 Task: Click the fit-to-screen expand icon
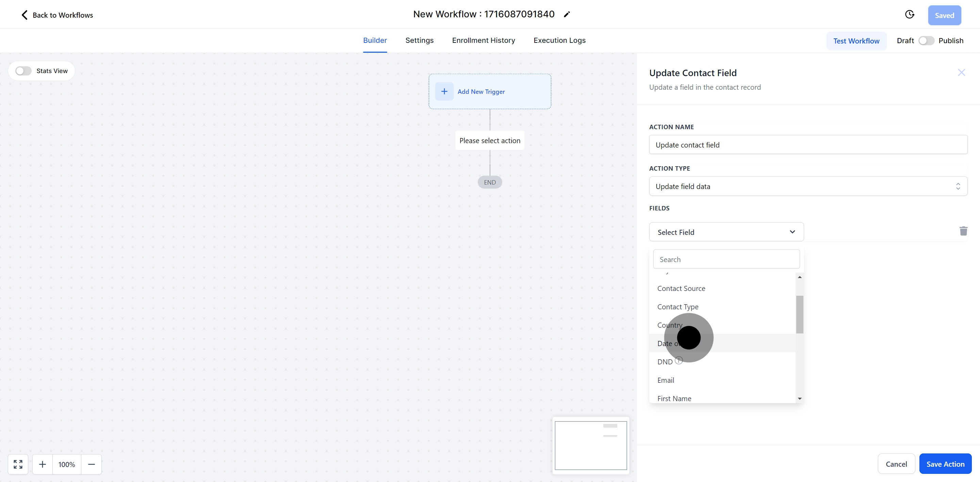[x=18, y=464]
